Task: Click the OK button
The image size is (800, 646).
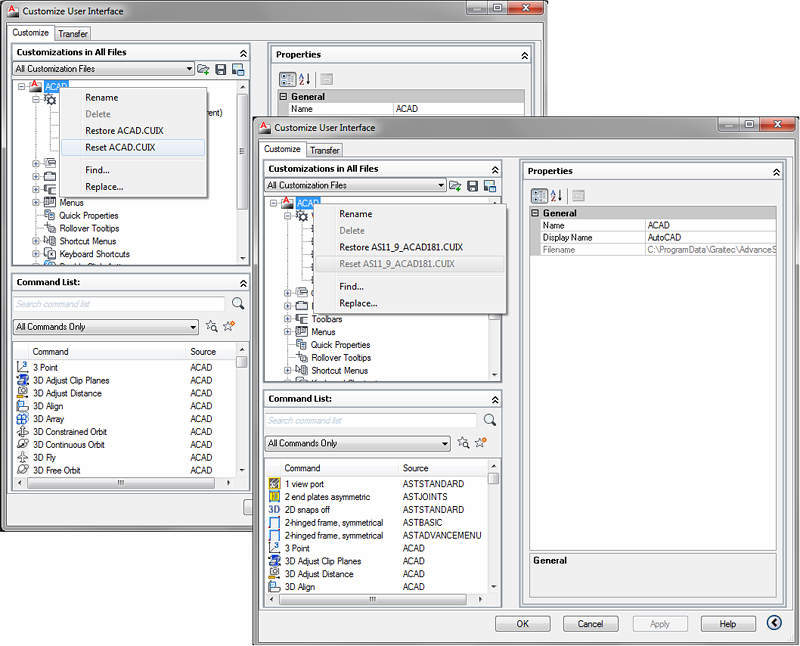Action: click(523, 624)
